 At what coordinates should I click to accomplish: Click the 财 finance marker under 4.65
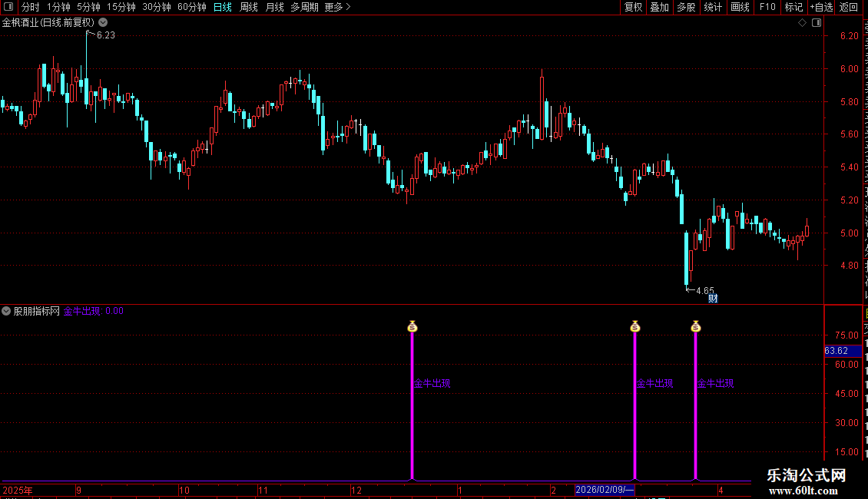(713, 298)
